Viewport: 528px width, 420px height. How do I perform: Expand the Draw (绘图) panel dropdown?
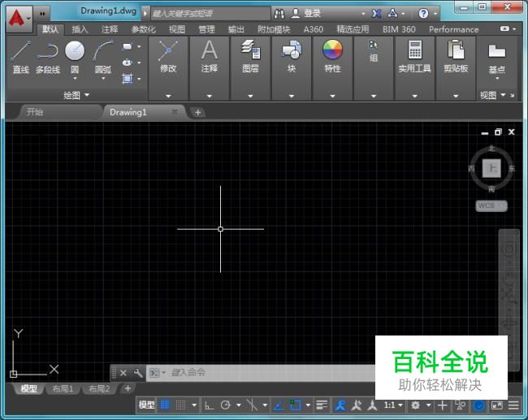[x=77, y=95]
